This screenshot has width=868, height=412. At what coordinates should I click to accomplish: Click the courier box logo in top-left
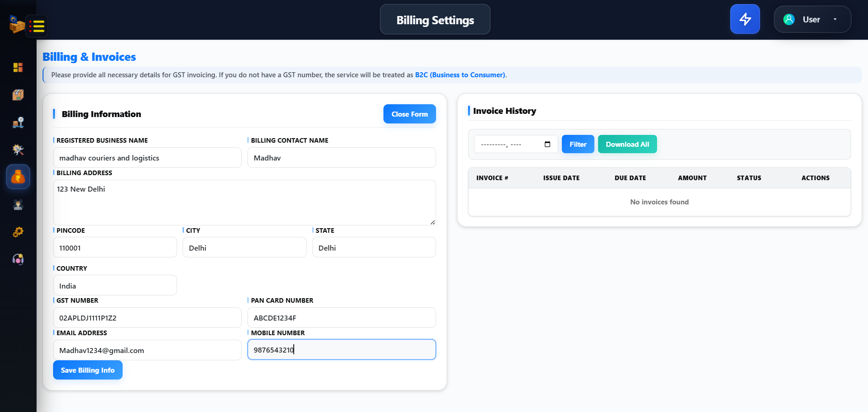[16, 24]
